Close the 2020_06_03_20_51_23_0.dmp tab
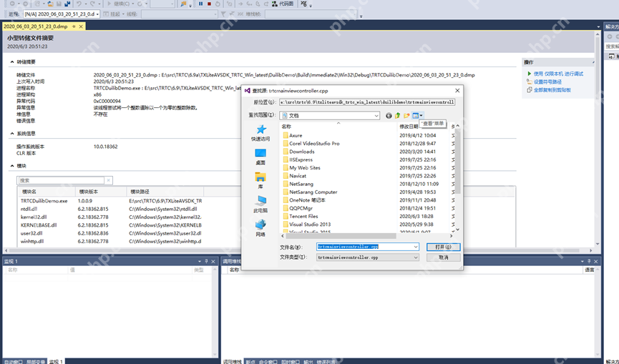This screenshot has width=619, height=364. point(81,26)
